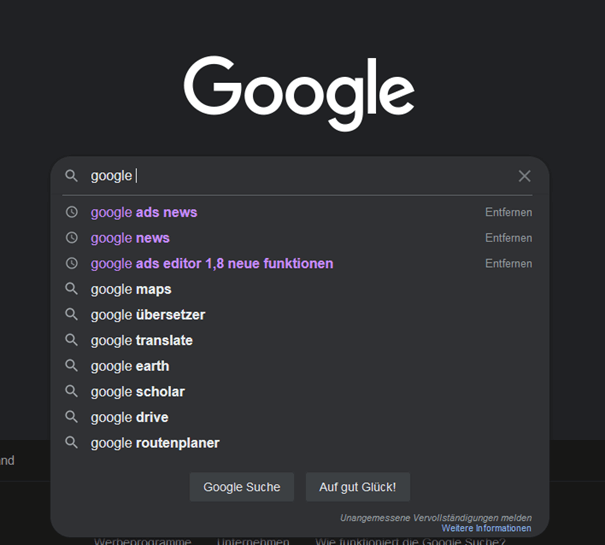Click the magnifier icon in the search field
Screen dimensions: 605x545
pyautogui.click(x=71, y=176)
